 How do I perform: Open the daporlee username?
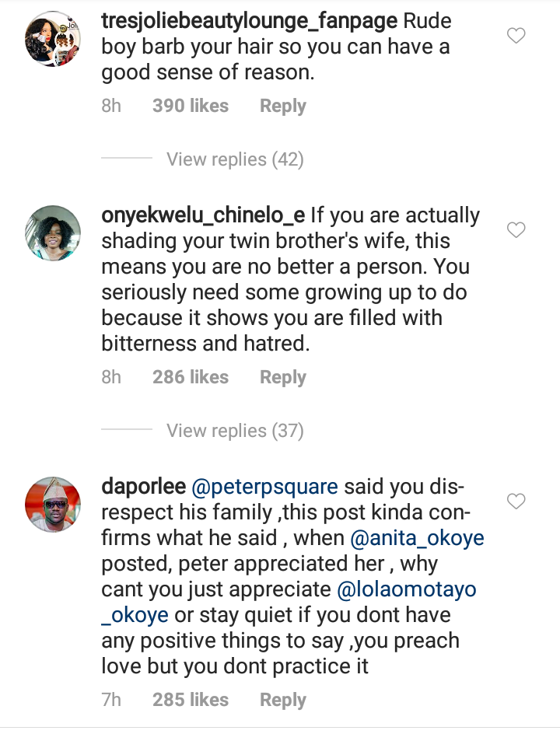point(144,488)
